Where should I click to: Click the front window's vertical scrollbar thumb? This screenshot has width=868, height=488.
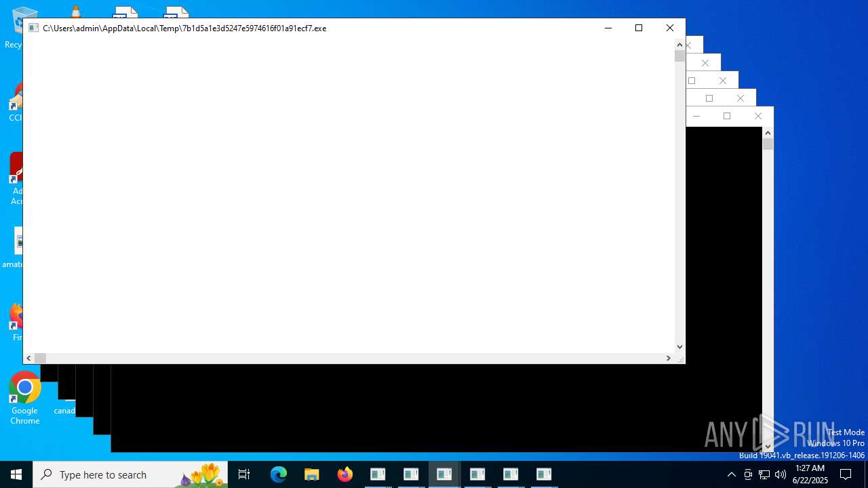tap(679, 56)
